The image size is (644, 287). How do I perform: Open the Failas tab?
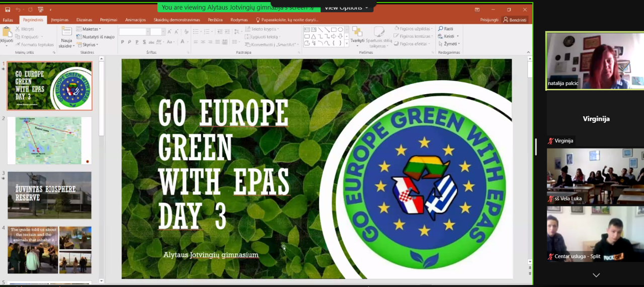point(8,20)
